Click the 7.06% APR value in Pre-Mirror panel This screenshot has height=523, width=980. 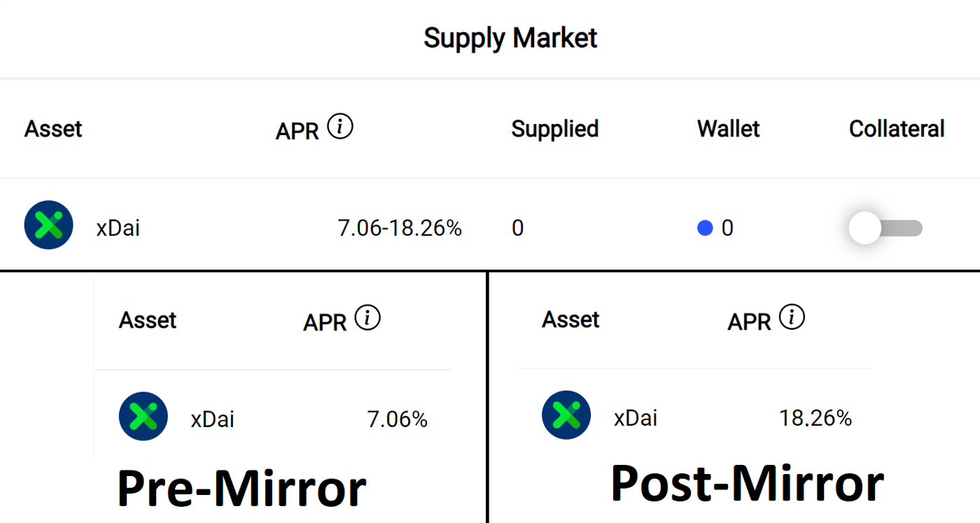[397, 419]
